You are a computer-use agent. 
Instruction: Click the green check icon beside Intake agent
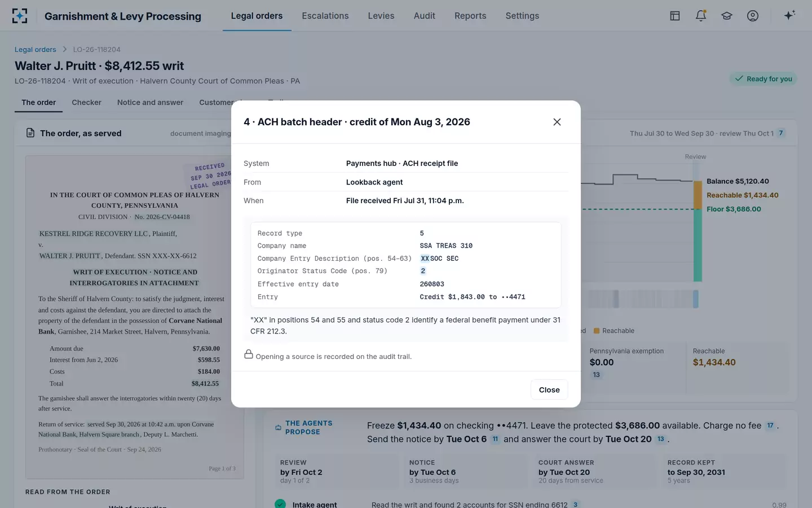(x=280, y=504)
